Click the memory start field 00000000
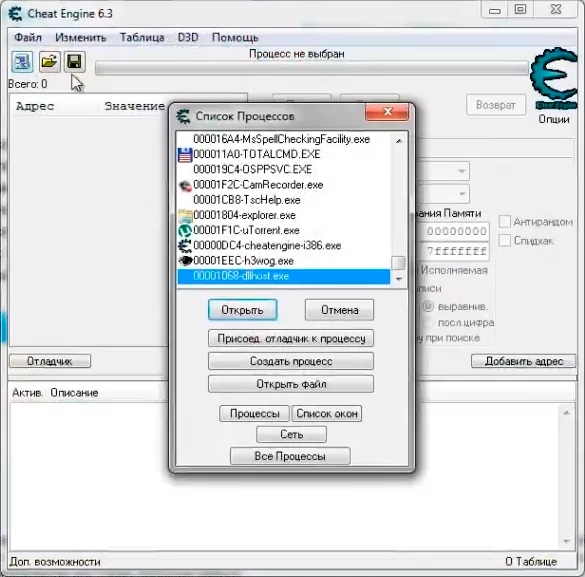This screenshot has width=585, height=577. [455, 231]
